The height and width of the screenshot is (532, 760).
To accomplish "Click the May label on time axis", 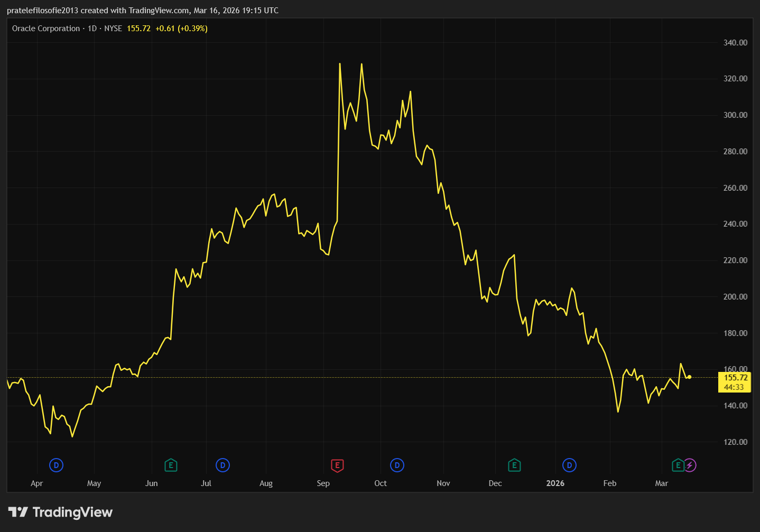I will coord(94,483).
